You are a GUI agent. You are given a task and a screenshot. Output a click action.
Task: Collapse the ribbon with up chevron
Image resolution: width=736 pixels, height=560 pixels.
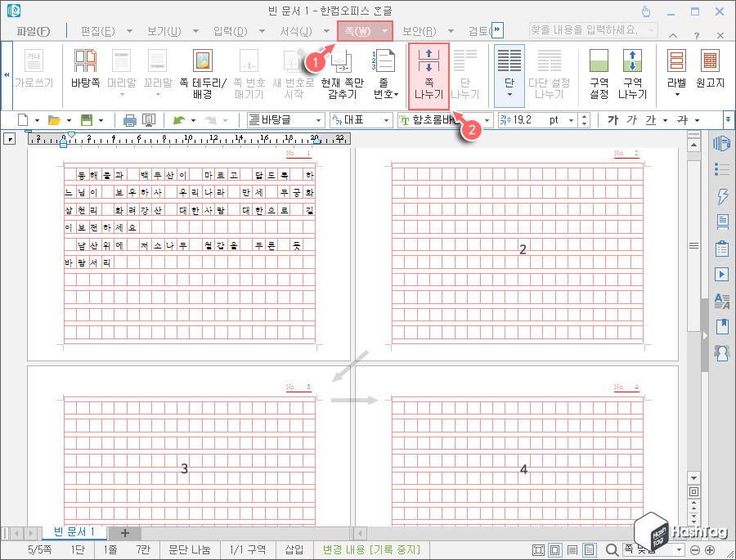673,36
